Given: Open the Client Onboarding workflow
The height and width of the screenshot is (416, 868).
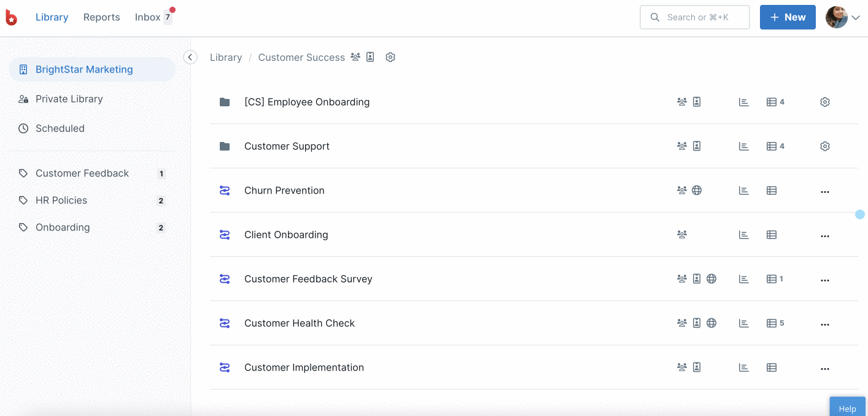Looking at the screenshot, I should [286, 235].
